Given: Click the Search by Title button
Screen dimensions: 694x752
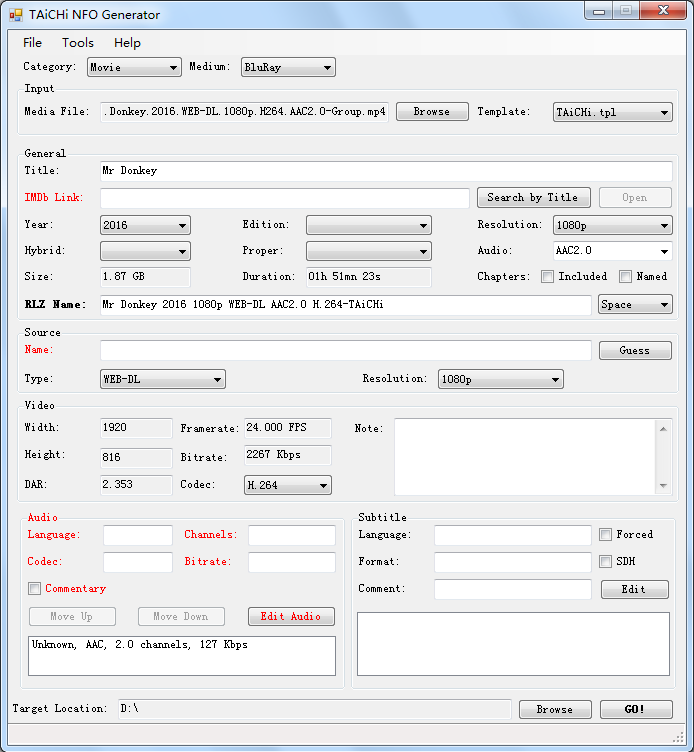Looking at the screenshot, I should [533, 198].
